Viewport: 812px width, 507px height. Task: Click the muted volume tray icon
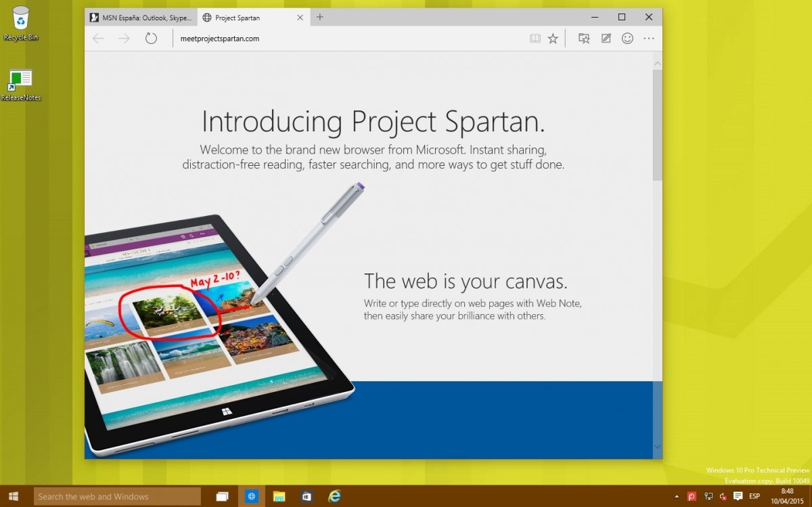(723, 496)
